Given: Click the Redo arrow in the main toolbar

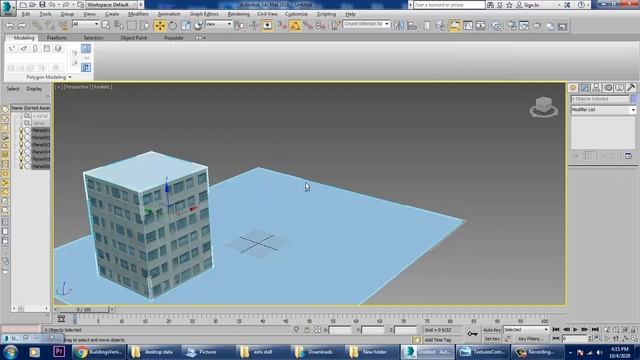Looking at the screenshot, I should pos(22,26).
